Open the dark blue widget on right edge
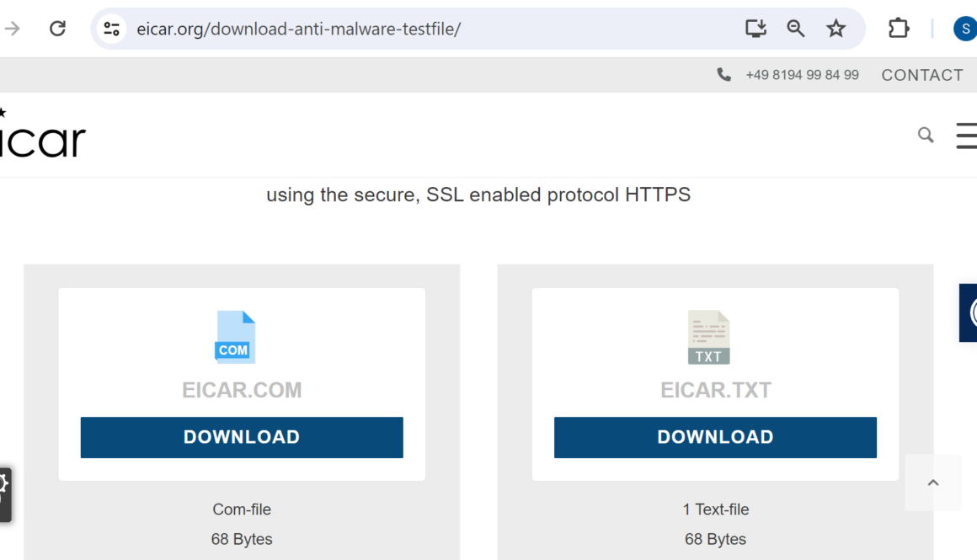The width and height of the screenshot is (977, 560). click(x=969, y=312)
